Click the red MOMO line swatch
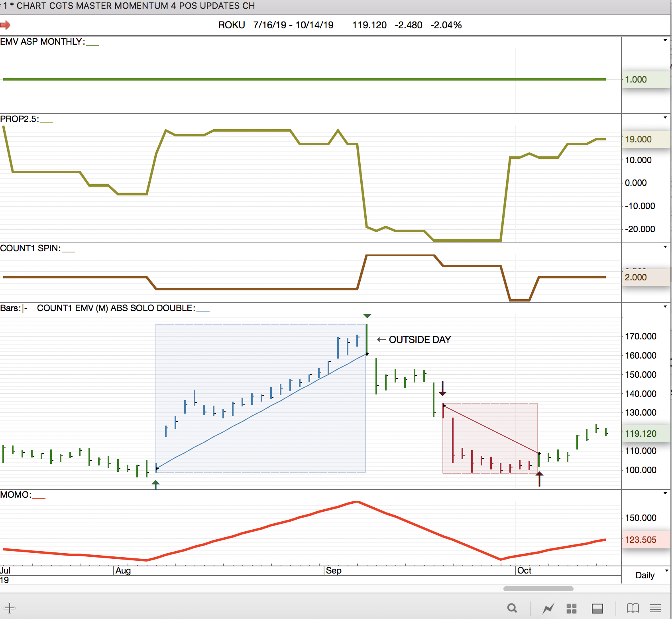This screenshot has height=619, width=672. 39,497
